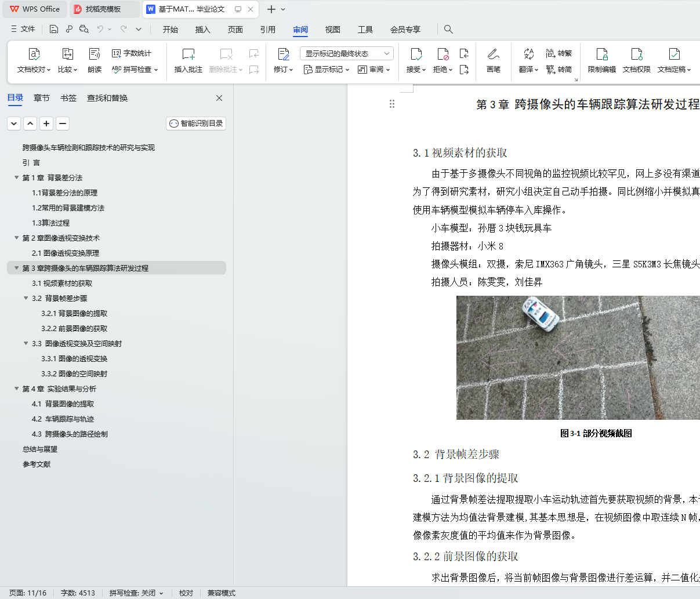Viewport: 700px width, 599px height.
Task: Go to 总结与展望 outline entry
Action: (x=40, y=449)
